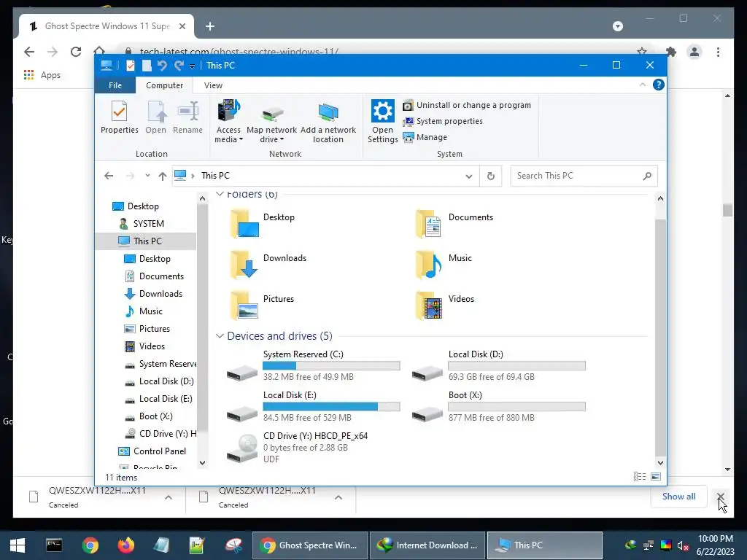Click Uninstall or change a program
Screen dimensions: 747x560
(x=467, y=105)
